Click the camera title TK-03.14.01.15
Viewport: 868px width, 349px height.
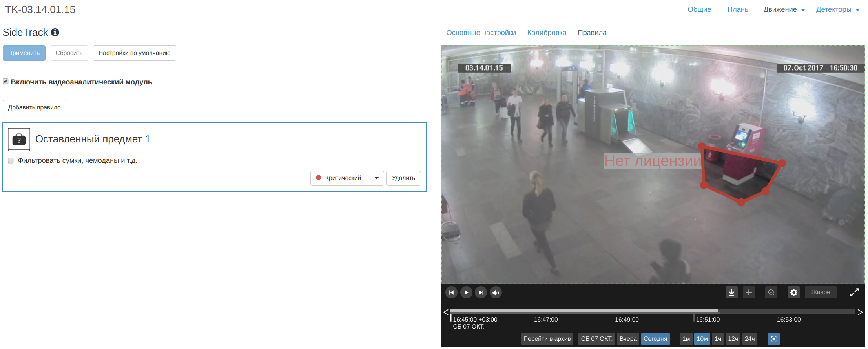pos(40,9)
